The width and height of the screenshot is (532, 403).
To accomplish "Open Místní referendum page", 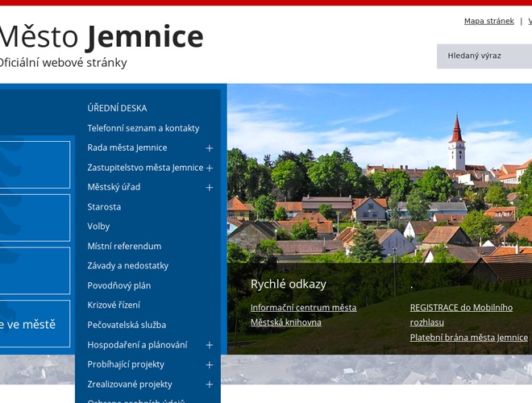I will coord(124,247).
